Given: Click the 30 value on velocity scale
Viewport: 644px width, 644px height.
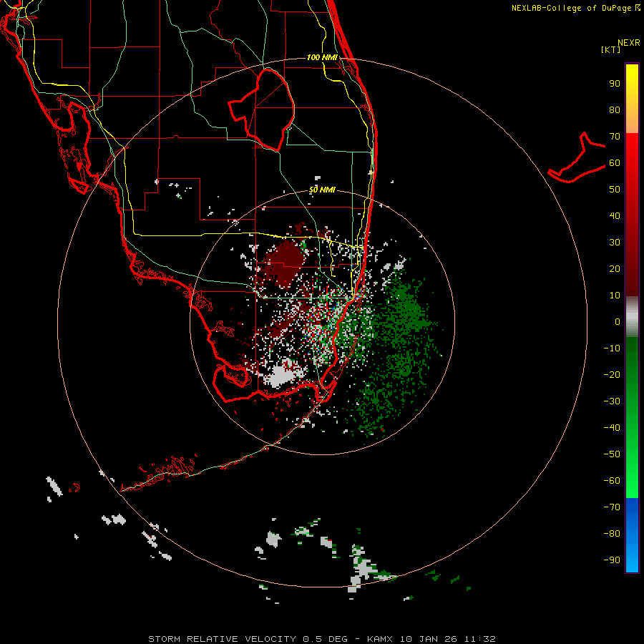Looking at the screenshot, I should point(615,243).
